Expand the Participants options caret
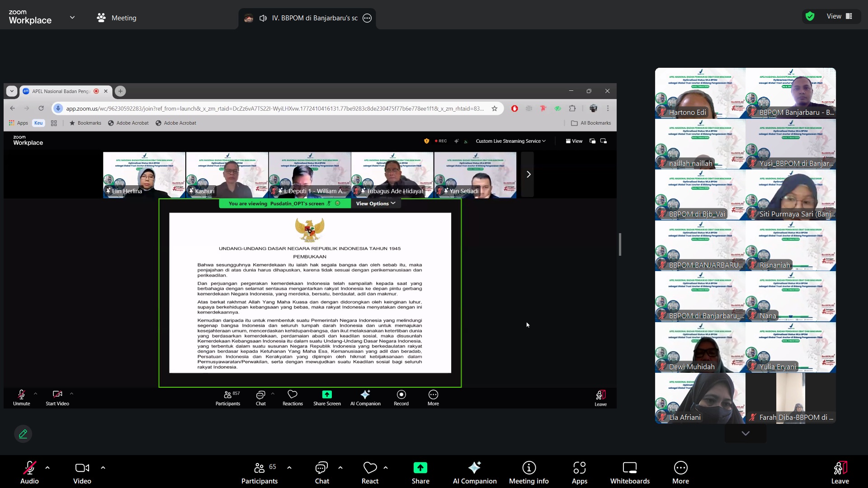 (289, 468)
